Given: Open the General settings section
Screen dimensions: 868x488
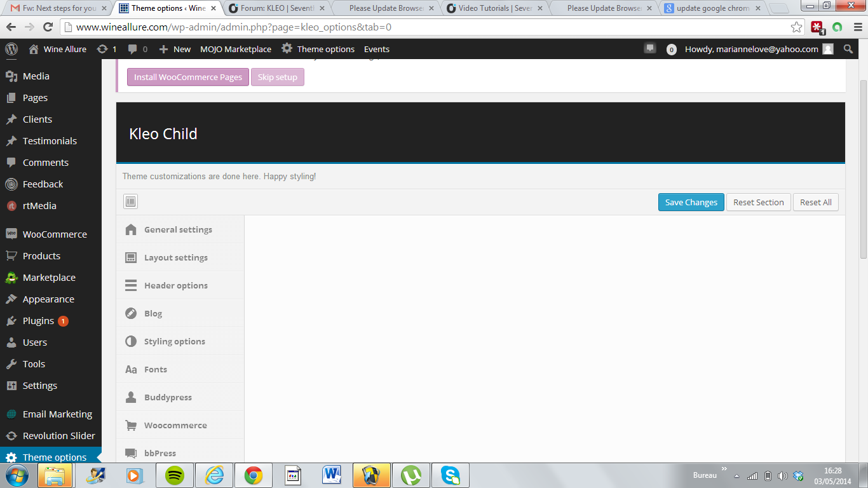Looking at the screenshot, I should click(178, 229).
